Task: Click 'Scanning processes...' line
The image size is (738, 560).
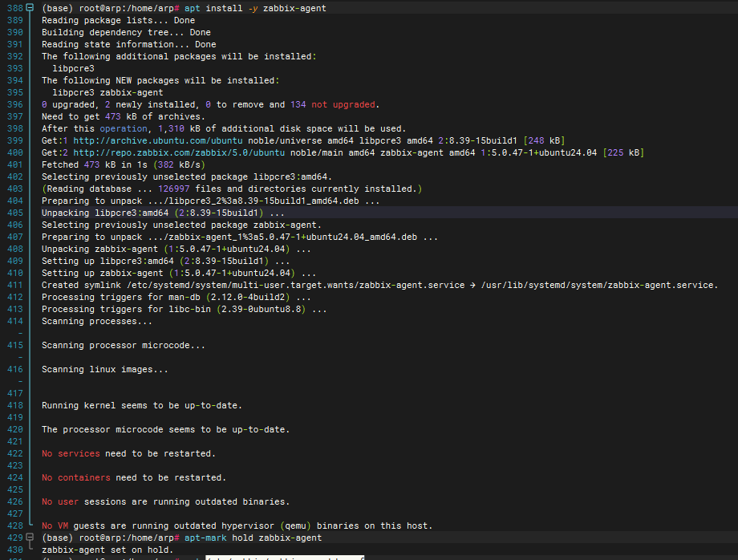Action: point(97,321)
